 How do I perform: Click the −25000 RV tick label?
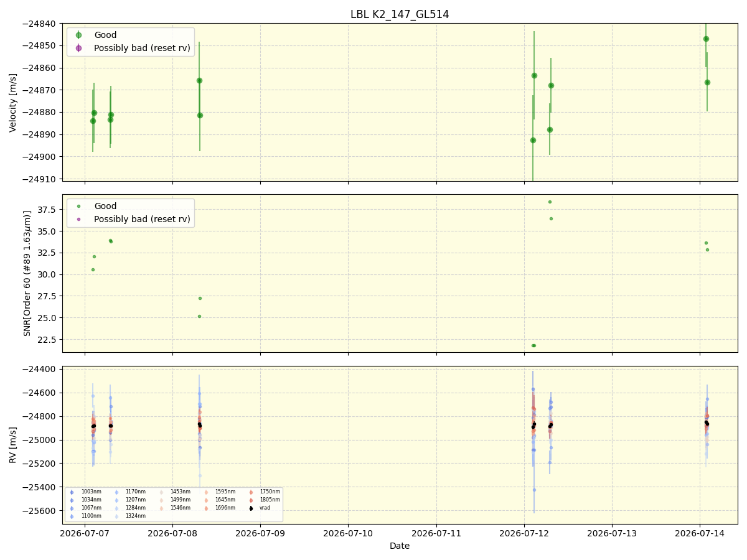(x=39, y=440)
